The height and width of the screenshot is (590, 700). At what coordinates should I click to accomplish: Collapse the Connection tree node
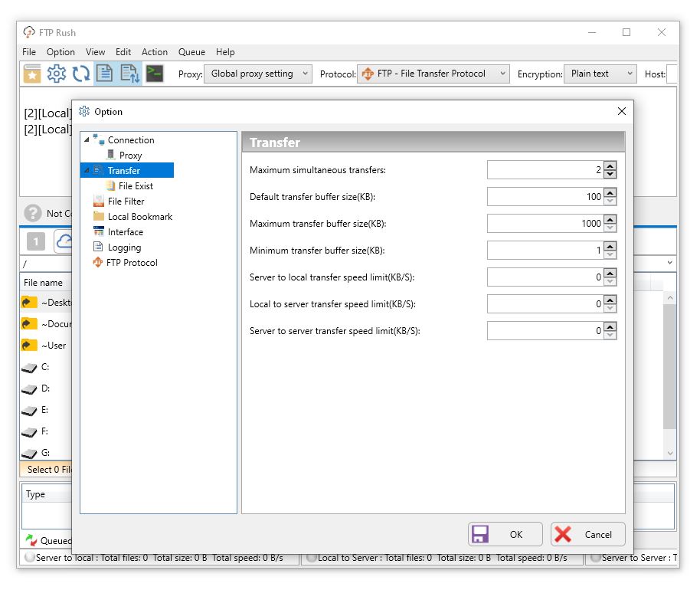tap(87, 140)
